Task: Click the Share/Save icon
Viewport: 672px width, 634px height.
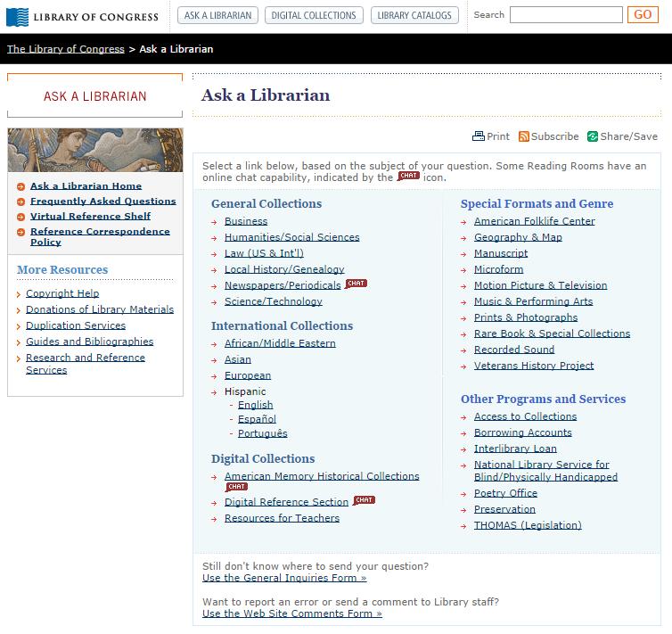Action: [x=593, y=136]
